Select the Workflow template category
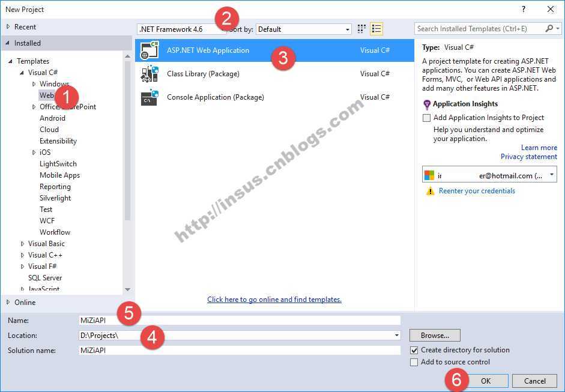The image size is (565, 392). pos(55,232)
